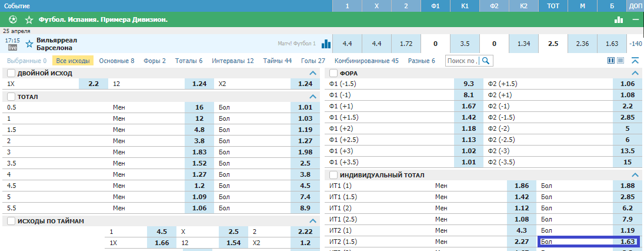The height and width of the screenshot is (251, 644).
Task: Tick the ИСХОДЫ ПО ТАЙМАМ checkbox
Action: coord(11,221)
